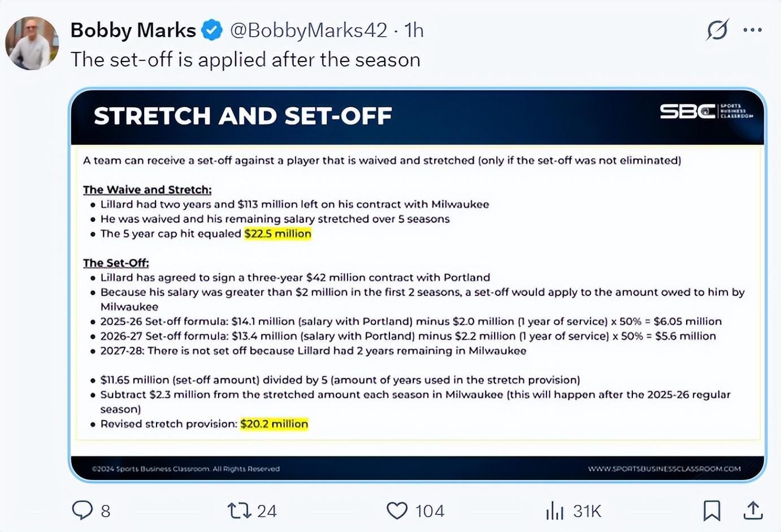The image size is (781, 532).
Task: Click the tweet text about set-off
Action: (x=245, y=60)
